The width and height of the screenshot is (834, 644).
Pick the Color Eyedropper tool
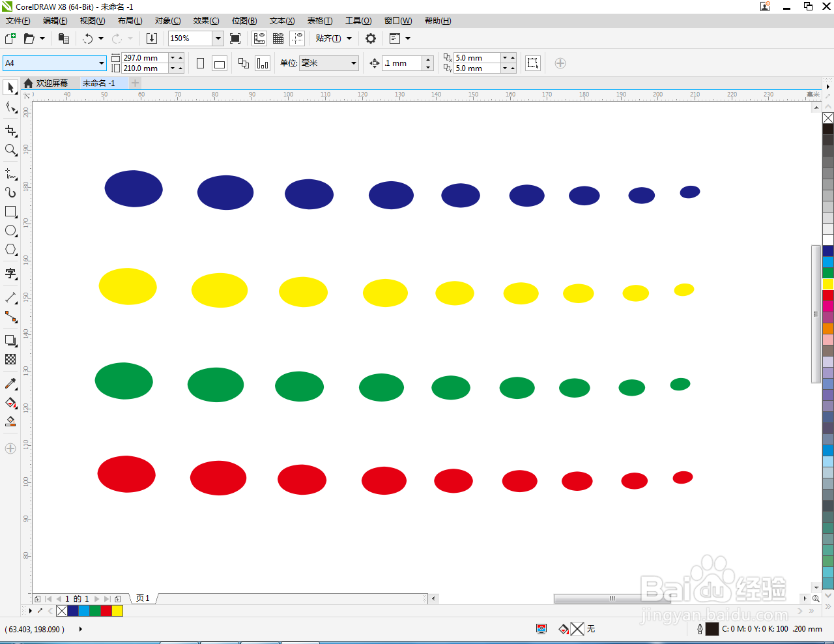(x=10, y=383)
